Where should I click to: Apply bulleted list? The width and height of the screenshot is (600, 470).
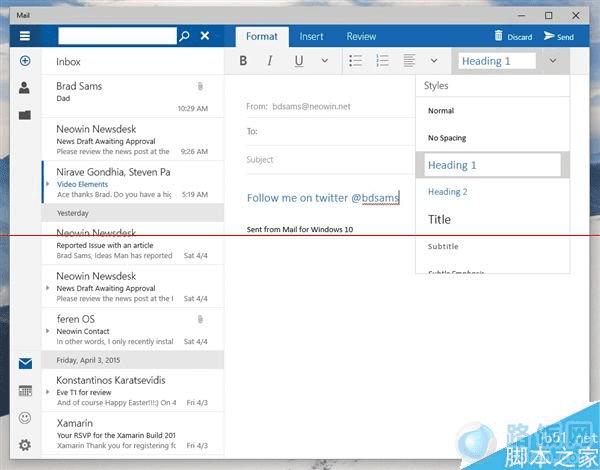click(x=355, y=61)
